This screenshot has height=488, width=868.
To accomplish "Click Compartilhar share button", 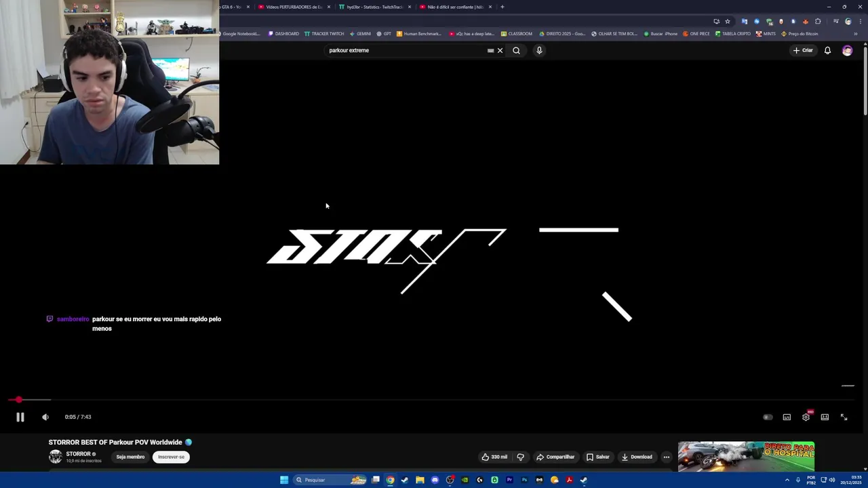I will (x=555, y=457).
